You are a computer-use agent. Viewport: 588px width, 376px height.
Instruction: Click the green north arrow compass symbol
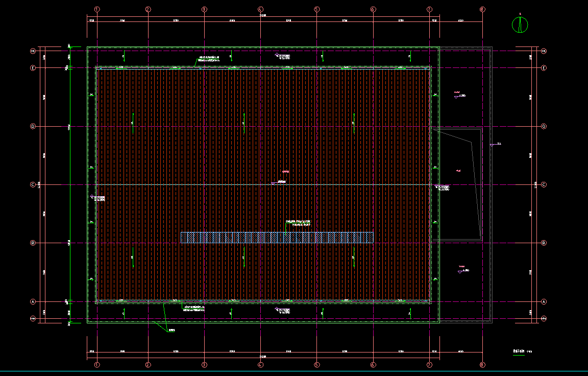(x=520, y=25)
